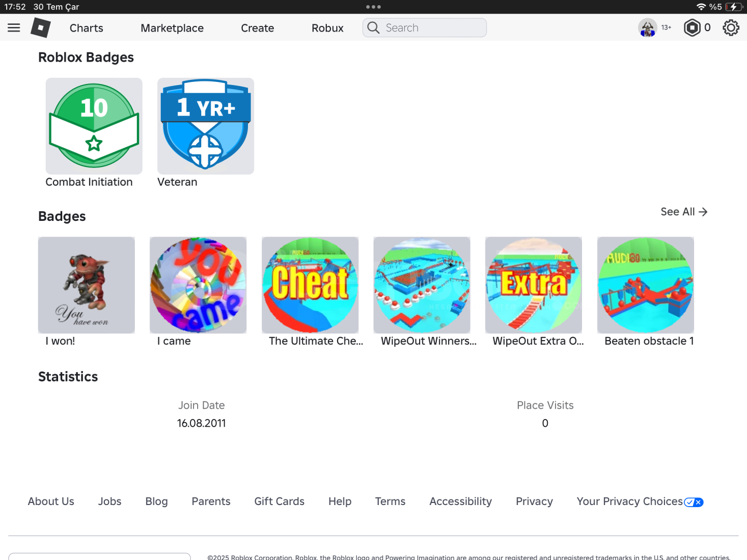Click the 13+ age label
Screen dimensions: 747x560
pos(667,27)
